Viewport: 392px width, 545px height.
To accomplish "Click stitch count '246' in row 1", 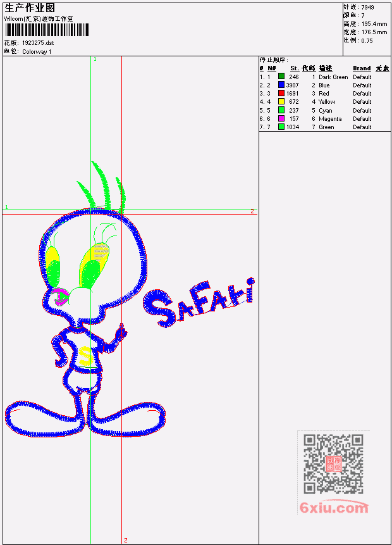I will click(x=294, y=77).
